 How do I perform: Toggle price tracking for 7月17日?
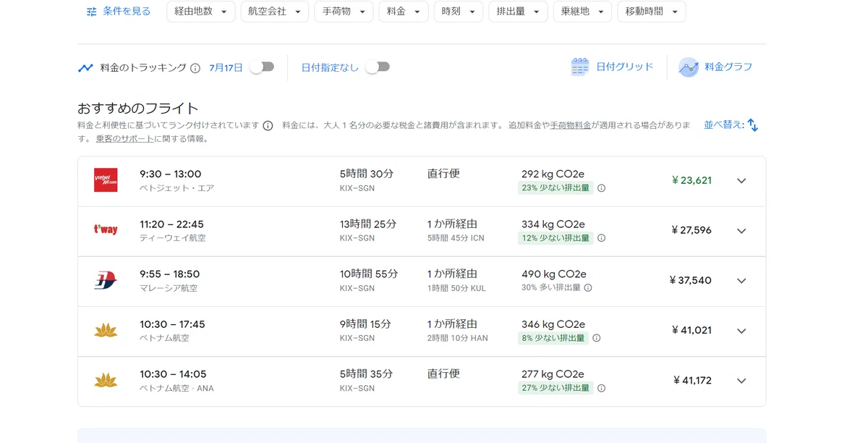point(262,67)
